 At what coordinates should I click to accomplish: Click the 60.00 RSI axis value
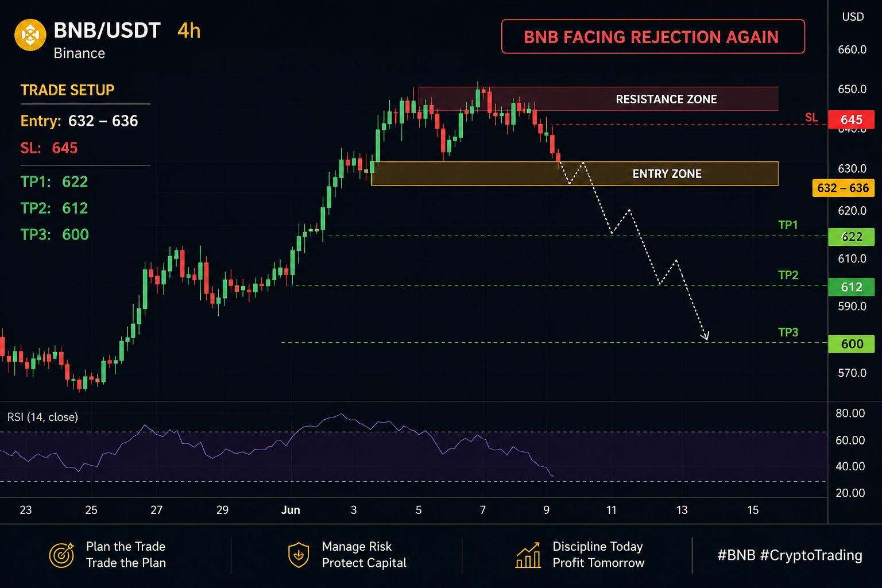coord(850,440)
